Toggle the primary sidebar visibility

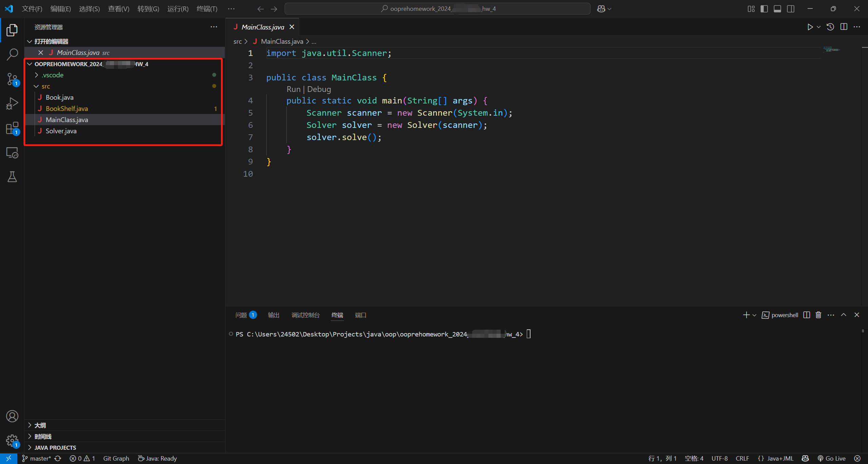(x=764, y=9)
